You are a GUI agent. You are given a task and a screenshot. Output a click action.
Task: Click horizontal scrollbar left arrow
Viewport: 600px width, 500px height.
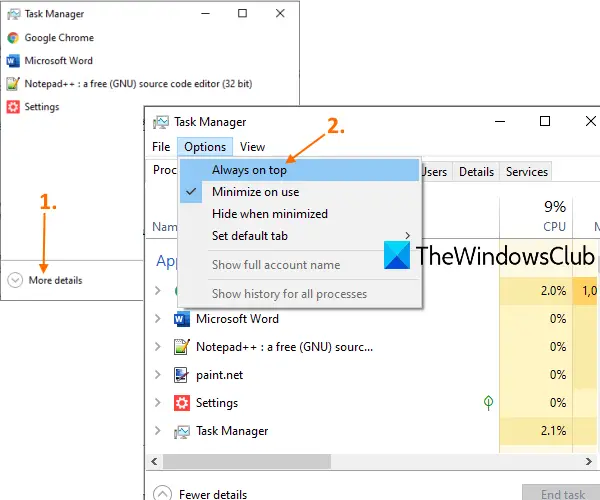tap(155, 461)
